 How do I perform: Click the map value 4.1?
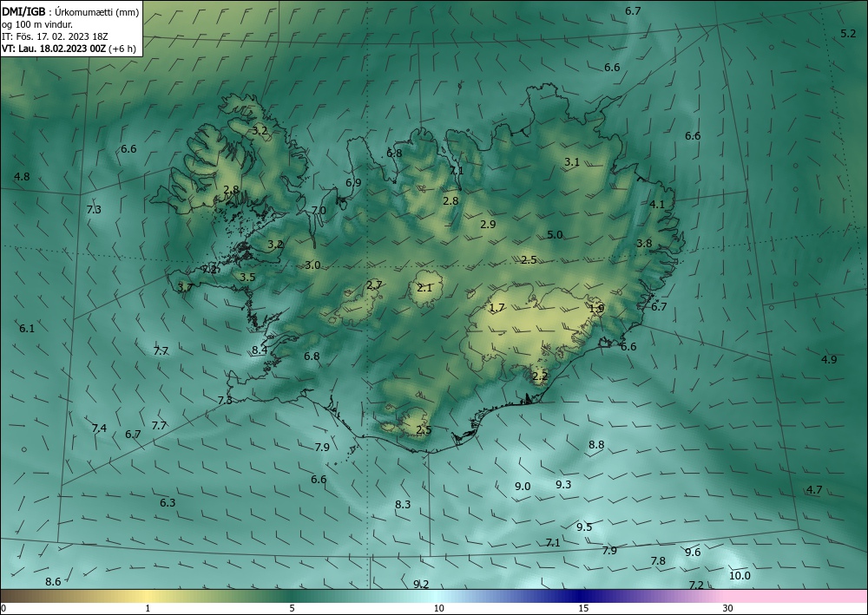(656, 204)
